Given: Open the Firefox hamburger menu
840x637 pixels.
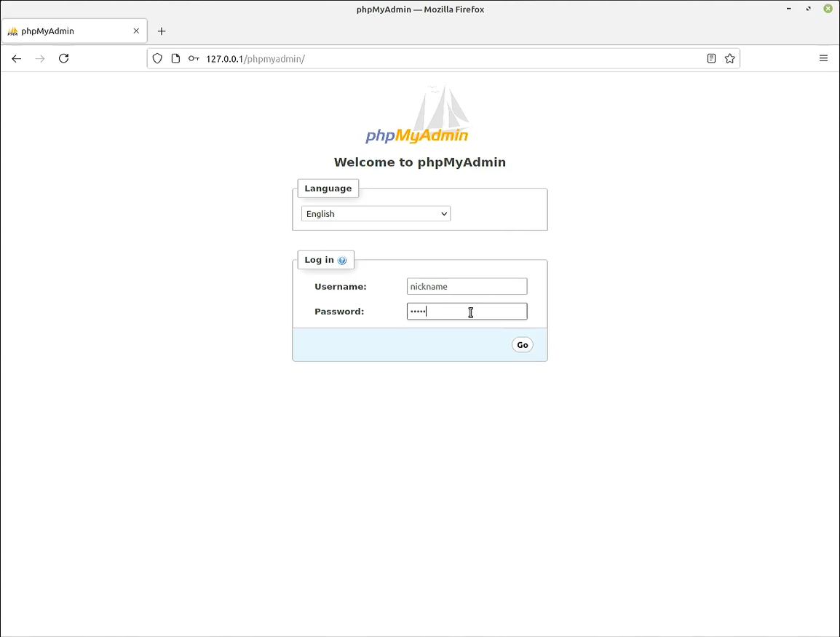Looking at the screenshot, I should coord(823,59).
